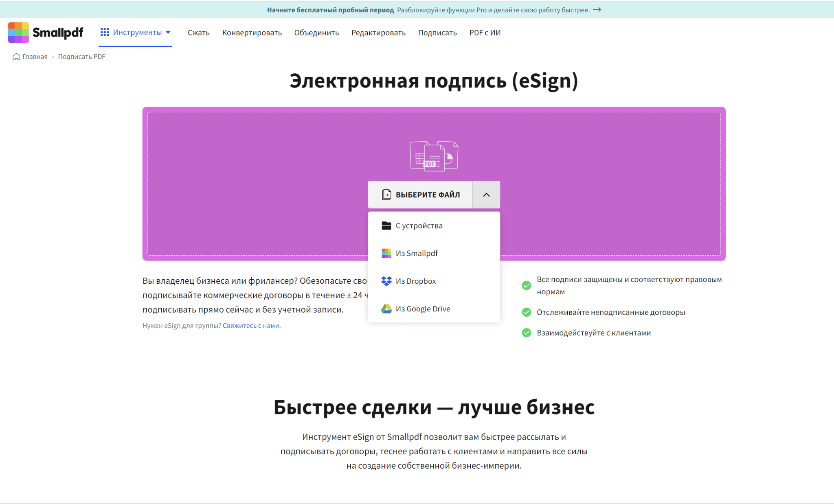Click the Свяжитесь с нами link
Image resolution: width=834 pixels, height=504 pixels.
point(251,326)
